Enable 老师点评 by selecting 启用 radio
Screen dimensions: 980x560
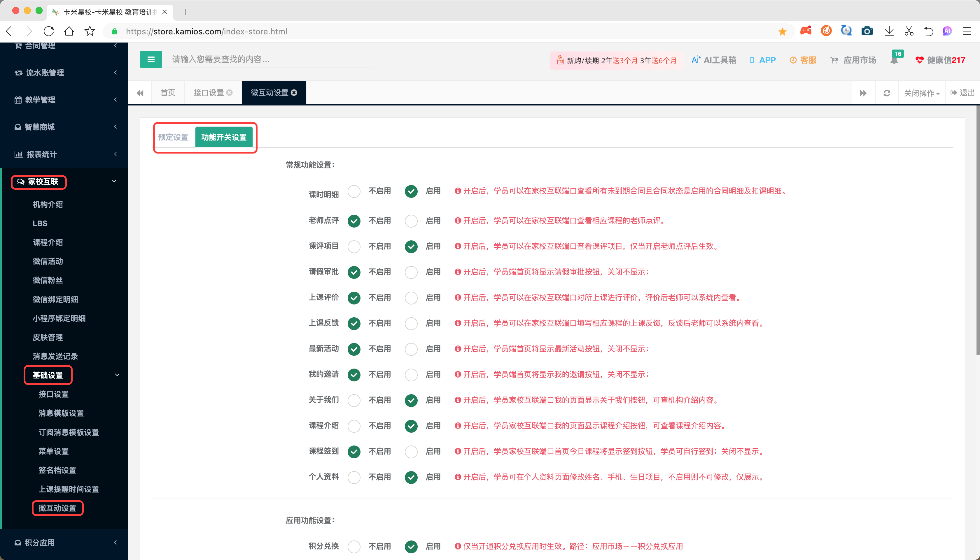pyautogui.click(x=411, y=221)
